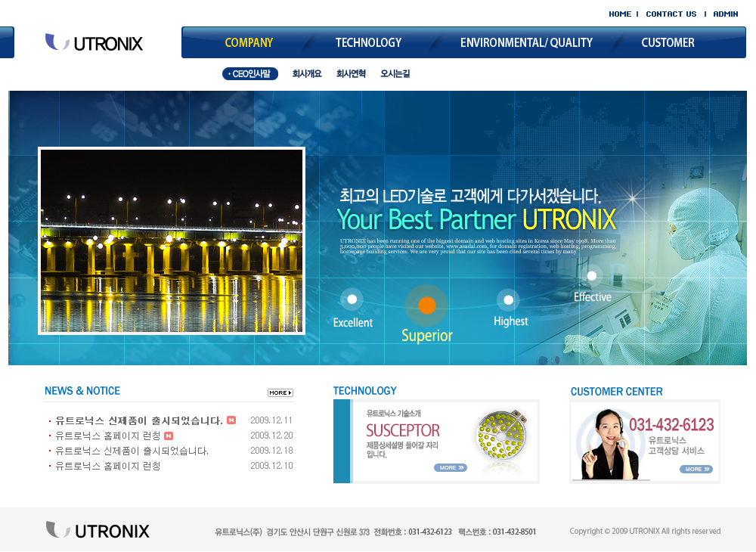Open the TECHNOLOGY navigation menu
This screenshot has height=552, width=756.
[368, 43]
